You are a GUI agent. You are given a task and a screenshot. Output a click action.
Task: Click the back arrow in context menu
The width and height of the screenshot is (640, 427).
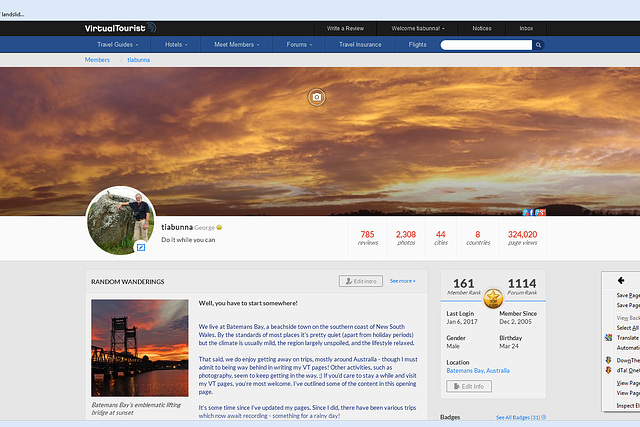[621, 280]
